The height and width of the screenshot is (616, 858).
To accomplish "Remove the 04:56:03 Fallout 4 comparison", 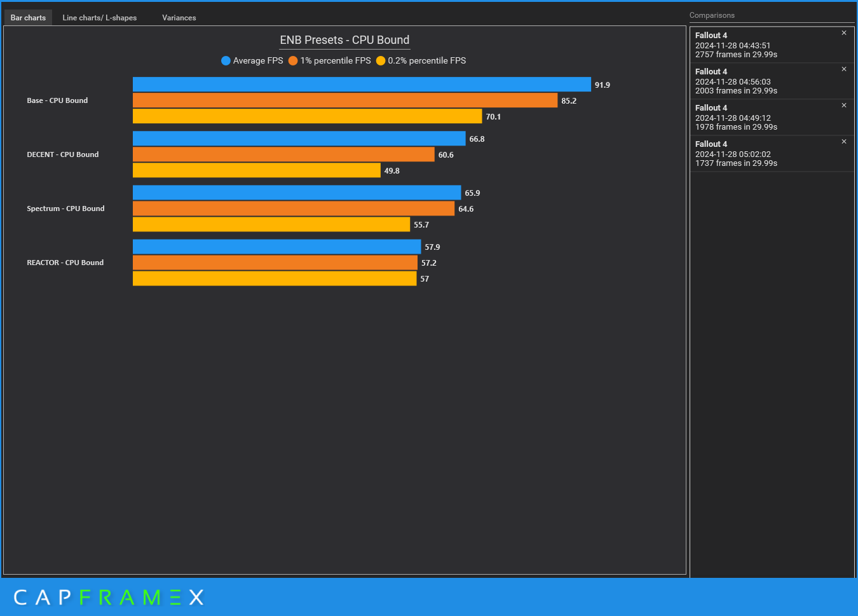I will point(844,69).
